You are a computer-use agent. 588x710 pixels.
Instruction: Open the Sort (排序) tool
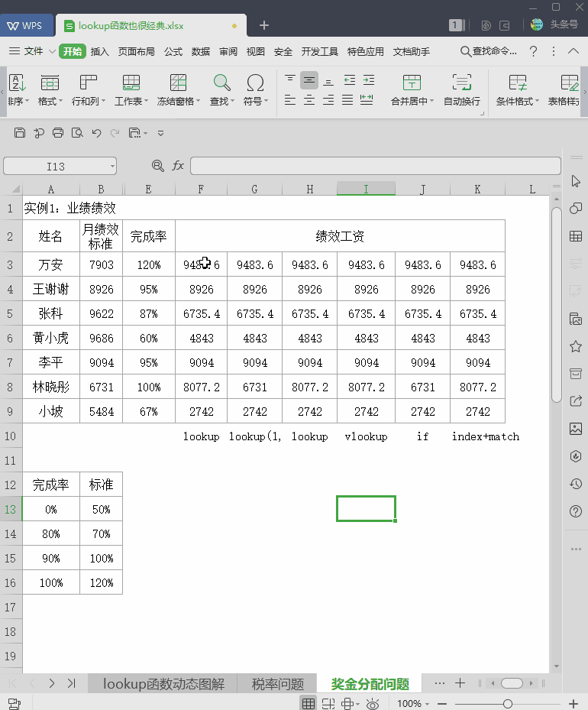click(18, 89)
